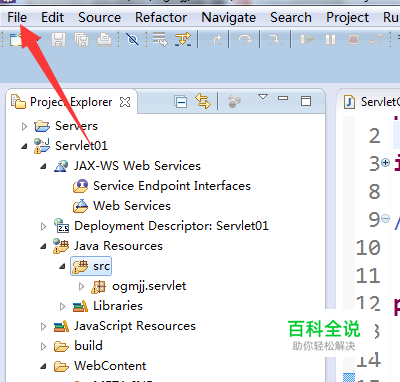
Task: Open the Project menu
Action: 347,17
